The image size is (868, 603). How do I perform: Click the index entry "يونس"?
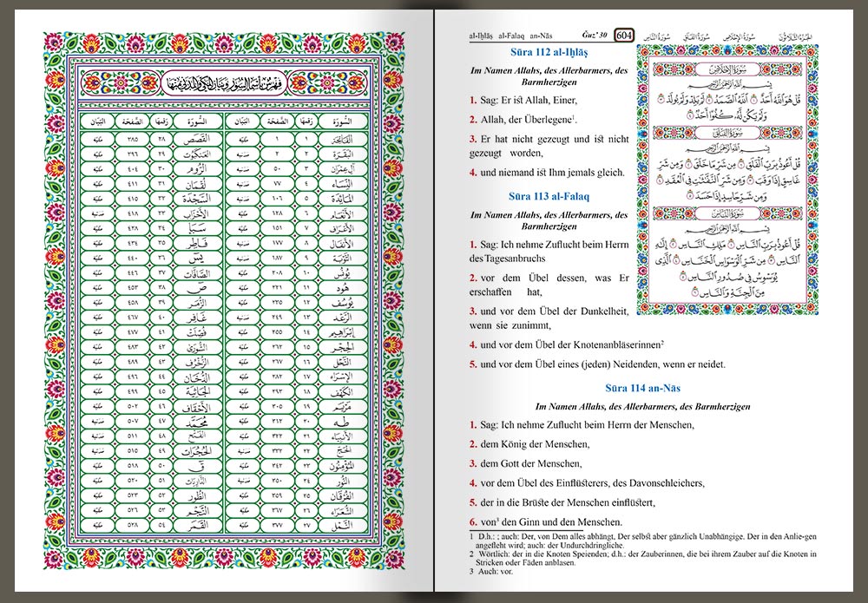point(343,273)
